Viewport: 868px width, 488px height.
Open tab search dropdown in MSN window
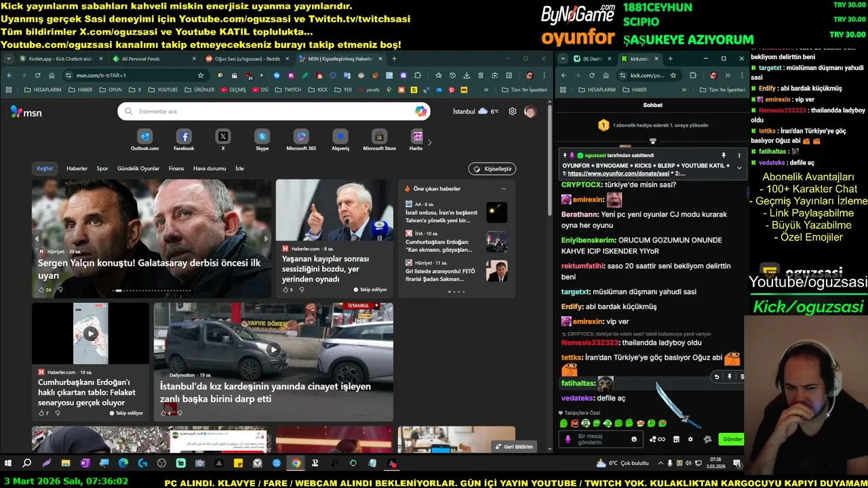pyautogui.click(x=9, y=58)
